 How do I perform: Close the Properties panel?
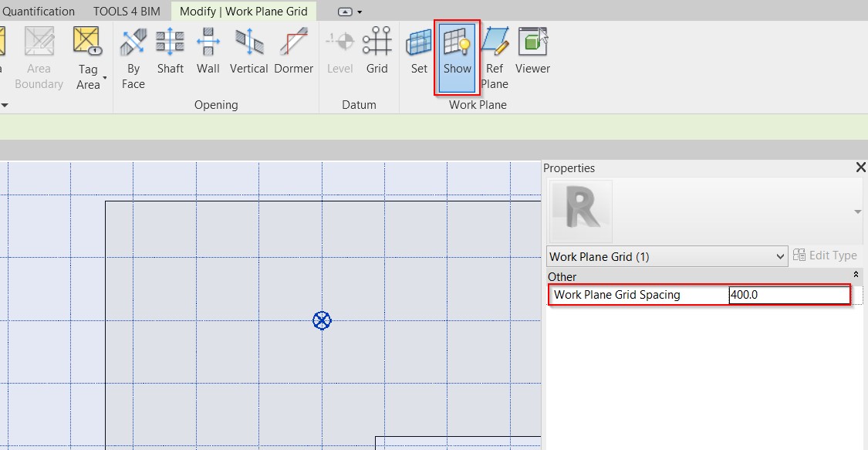861,167
